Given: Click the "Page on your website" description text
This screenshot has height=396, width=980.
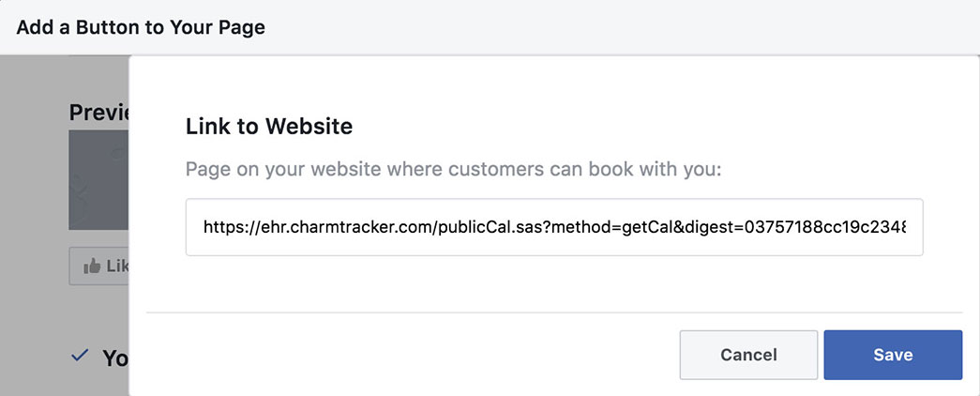Looking at the screenshot, I should [x=454, y=170].
